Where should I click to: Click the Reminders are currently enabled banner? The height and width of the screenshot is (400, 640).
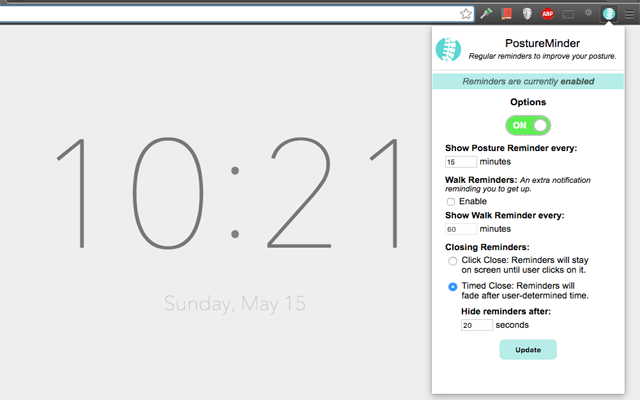[x=528, y=81]
